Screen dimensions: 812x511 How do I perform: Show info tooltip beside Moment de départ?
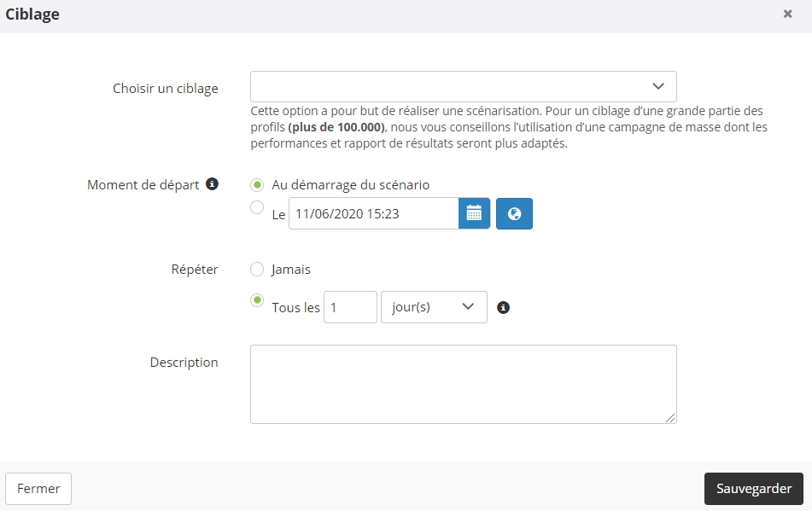click(213, 184)
